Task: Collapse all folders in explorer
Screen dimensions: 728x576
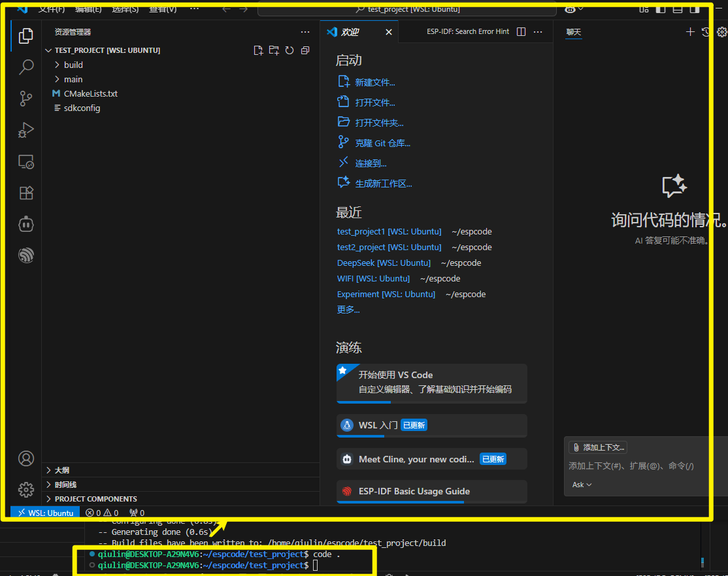Action: click(x=305, y=50)
